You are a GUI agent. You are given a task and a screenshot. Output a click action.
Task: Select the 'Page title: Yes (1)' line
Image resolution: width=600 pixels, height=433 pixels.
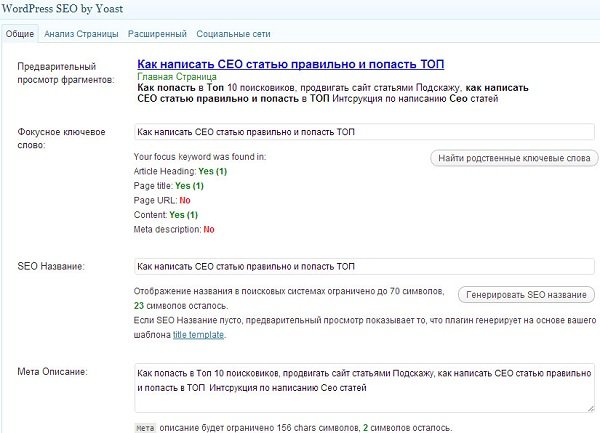(x=168, y=186)
